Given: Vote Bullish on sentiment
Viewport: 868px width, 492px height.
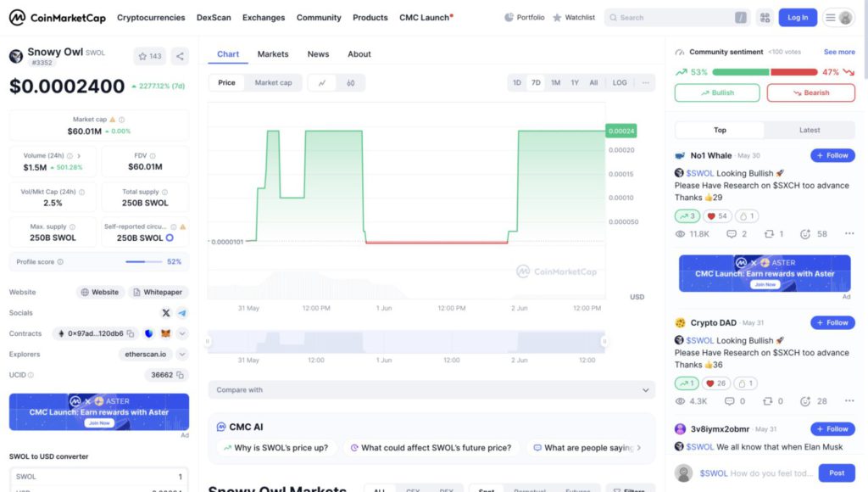Looking at the screenshot, I should click(x=717, y=93).
